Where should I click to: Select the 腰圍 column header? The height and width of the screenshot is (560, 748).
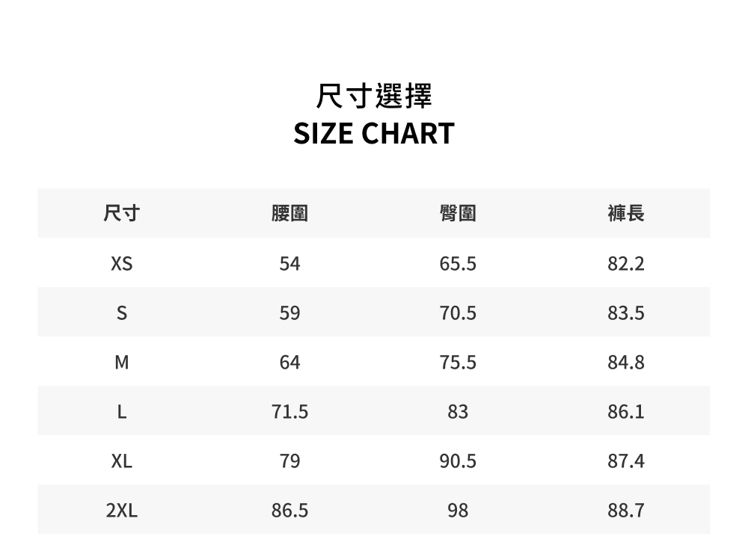click(289, 214)
